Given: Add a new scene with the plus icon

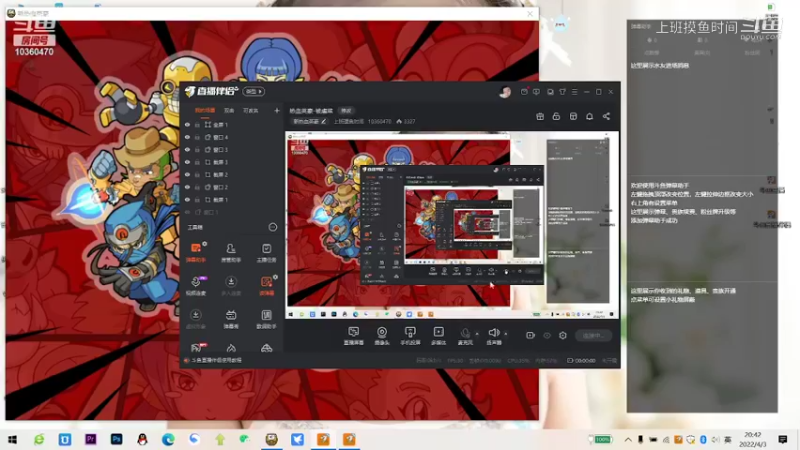Looking at the screenshot, I should coord(277,110).
